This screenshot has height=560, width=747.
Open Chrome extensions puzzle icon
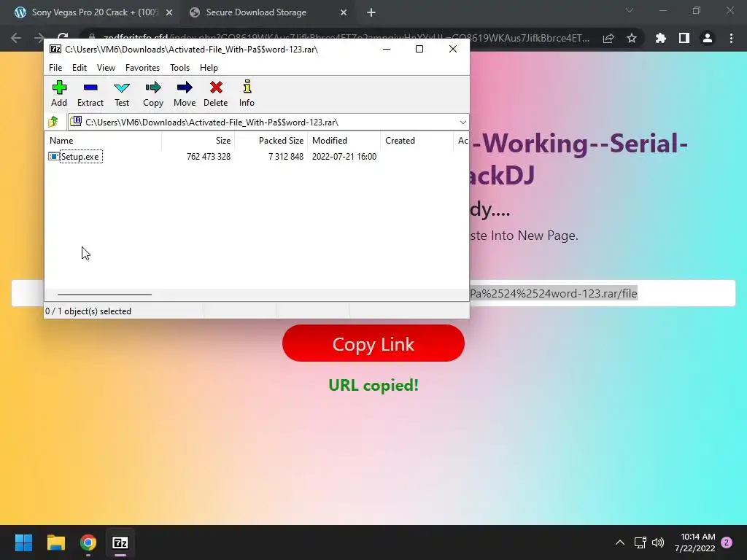(x=660, y=38)
